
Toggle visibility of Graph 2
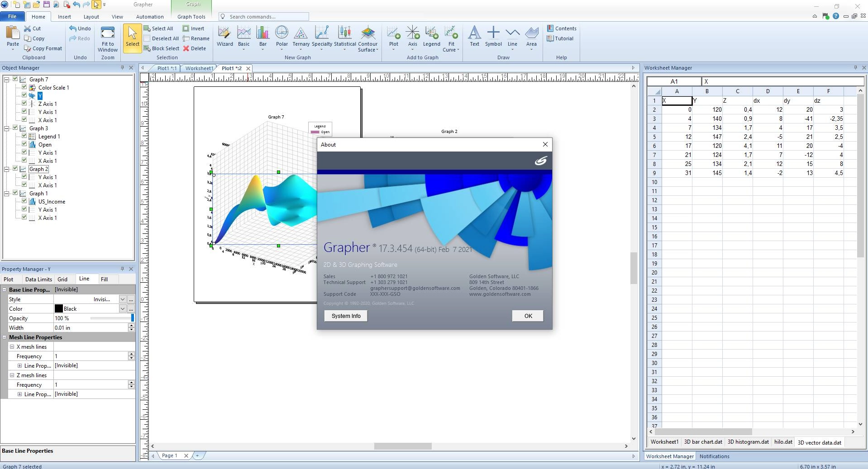(x=15, y=169)
